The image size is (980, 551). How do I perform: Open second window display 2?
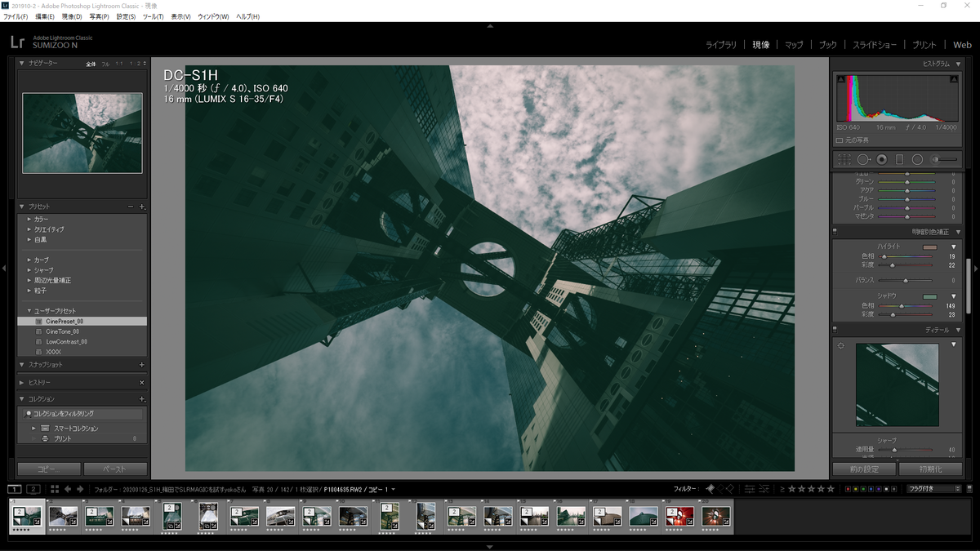33,489
